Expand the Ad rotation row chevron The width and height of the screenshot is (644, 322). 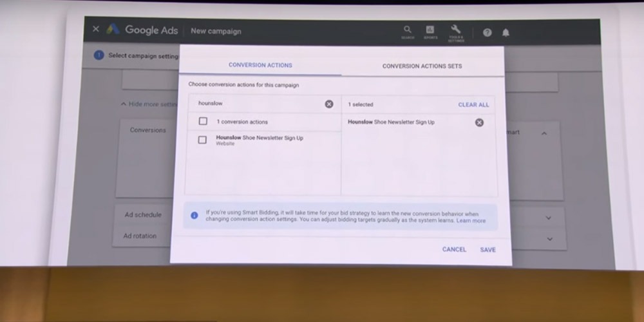coord(549,239)
